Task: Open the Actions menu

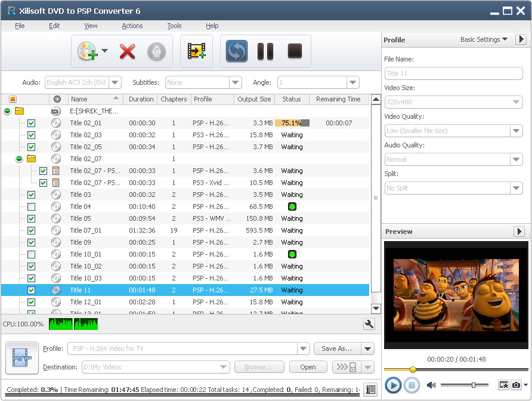Action: tap(132, 26)
